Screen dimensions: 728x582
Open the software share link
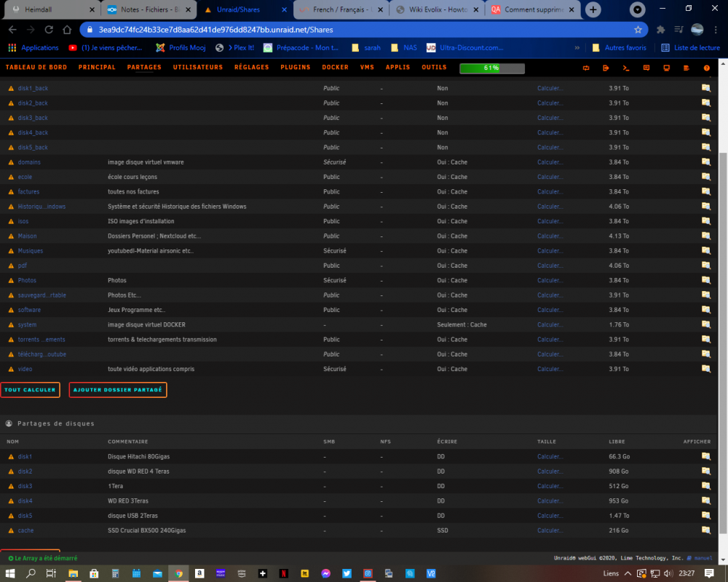29,310
